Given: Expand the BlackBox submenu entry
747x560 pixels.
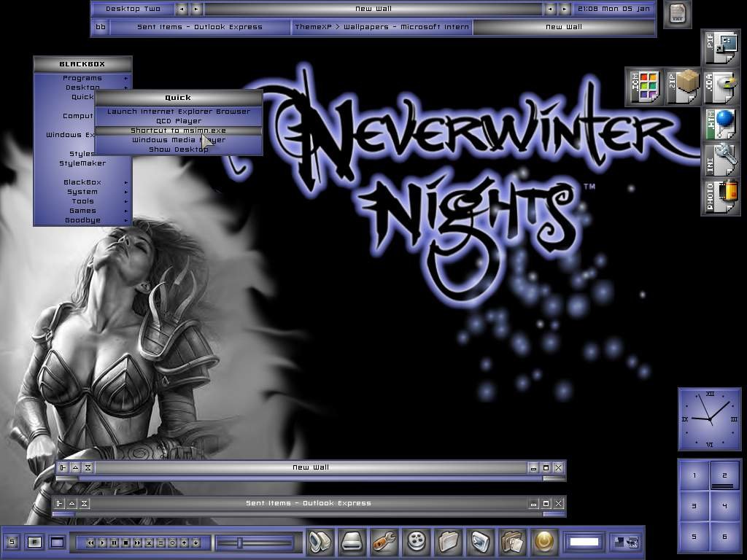Looking at the screenshot, I should pyautogui.click(x=82, y=182).
